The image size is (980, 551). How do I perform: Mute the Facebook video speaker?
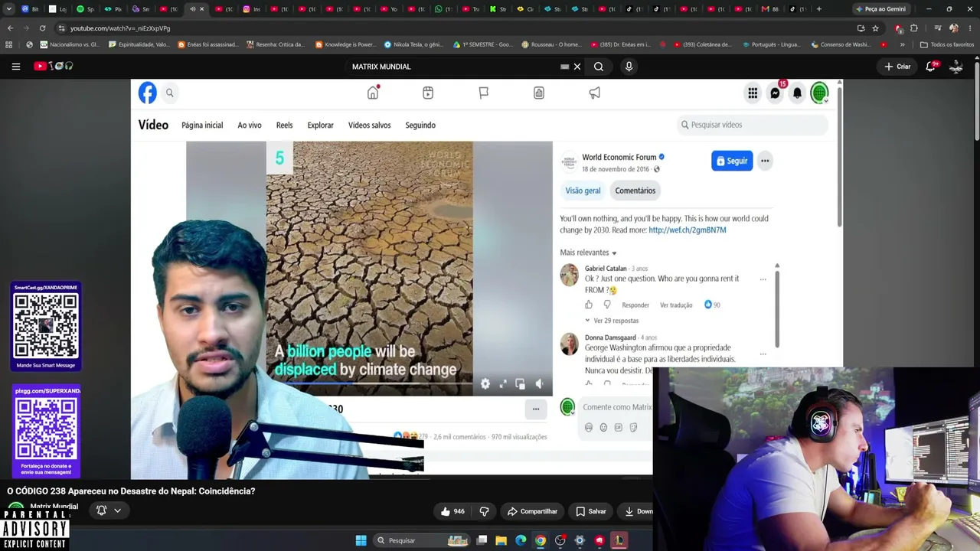(x=539, y=384)
